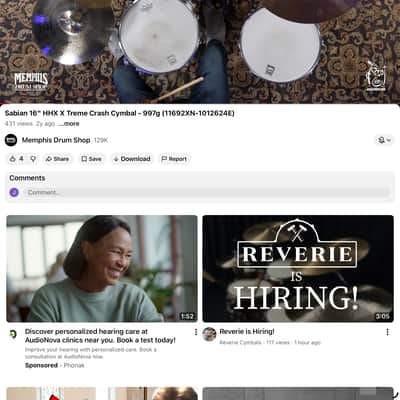This screenshot has height=400, width=400.
Task: Download the video
Action: pyautogui.click(x=132, y=159)
